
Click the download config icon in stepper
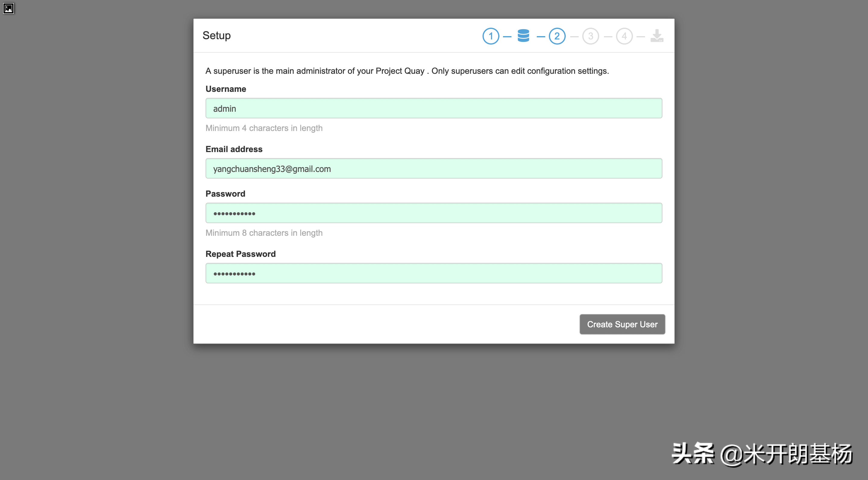click(x=657, y=36)
